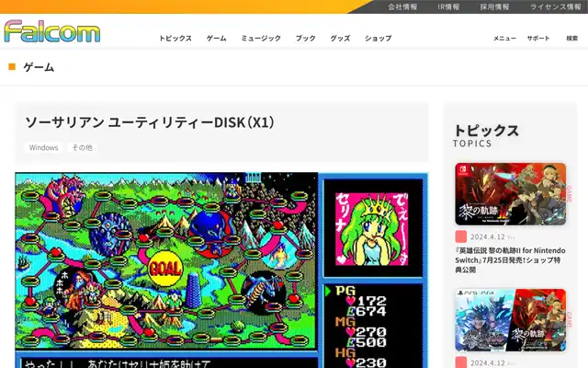This screenshot has height=368, width=588.
Task: Open the PS5 PS4 topic thumbnail
Action: [511, 320]
